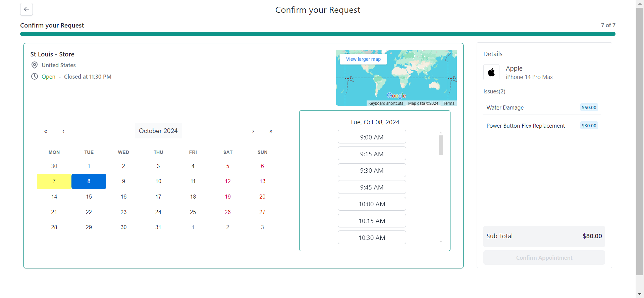Choose Saturday October 19 on calendar
644x298 pixels.
point(228,197)
